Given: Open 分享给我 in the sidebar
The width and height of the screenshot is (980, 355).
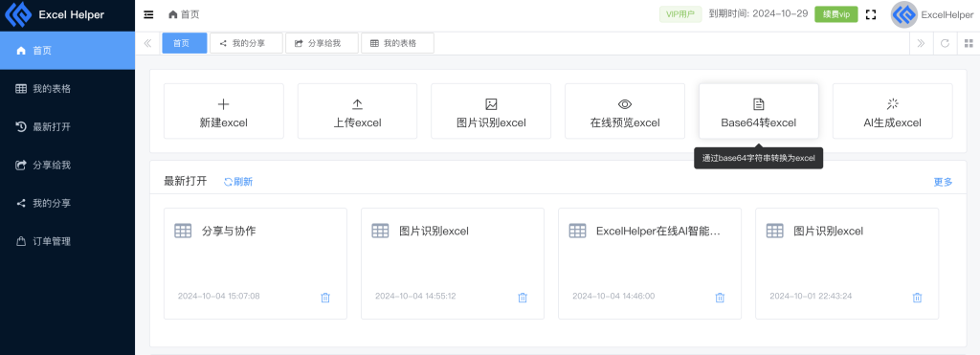Looking at the screenshot, I should tap(68, 165).
